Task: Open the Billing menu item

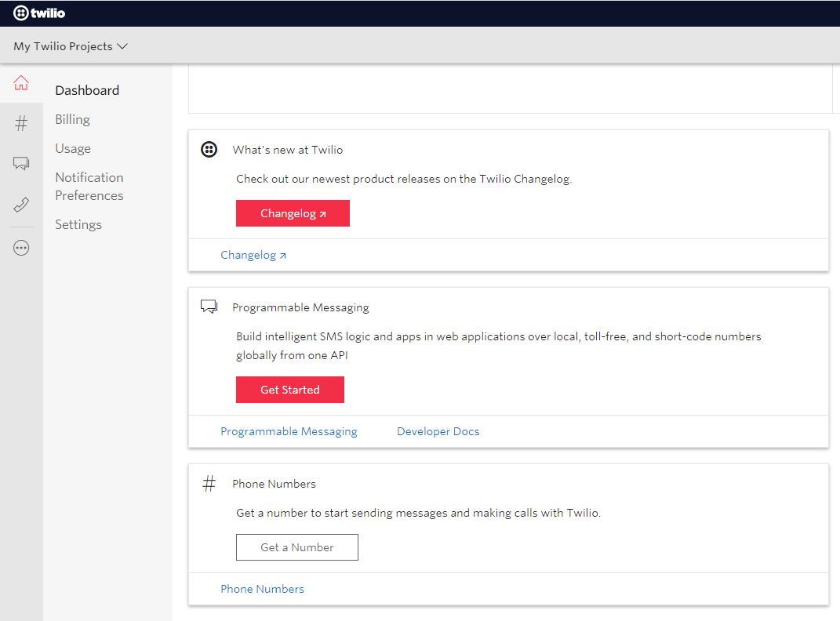Action: (x=72, y=119)
